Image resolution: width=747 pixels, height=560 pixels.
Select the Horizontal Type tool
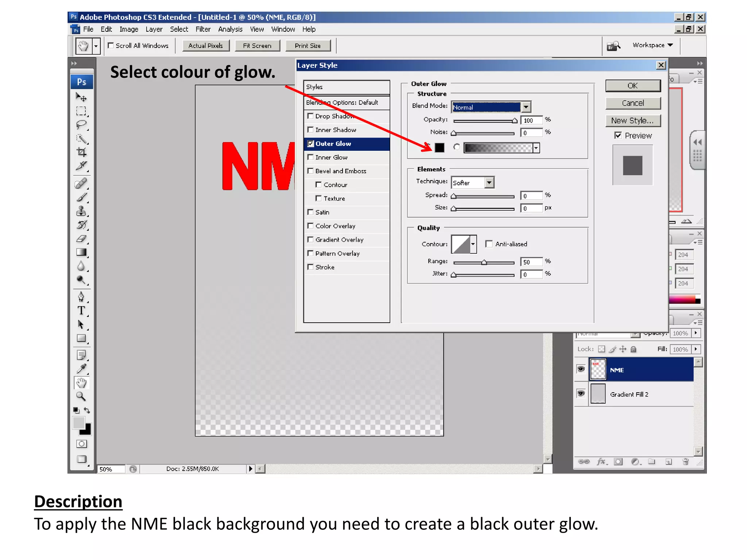click(x=81, y=311)
